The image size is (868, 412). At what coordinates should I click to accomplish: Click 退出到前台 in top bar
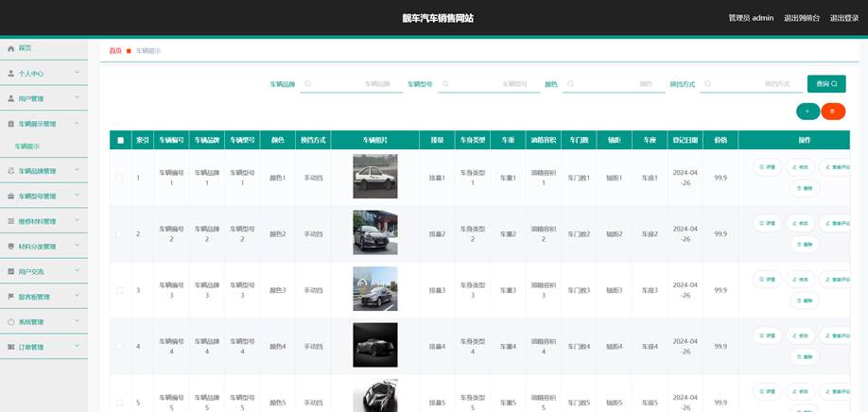pyautogui.click(x=802, y=18)
